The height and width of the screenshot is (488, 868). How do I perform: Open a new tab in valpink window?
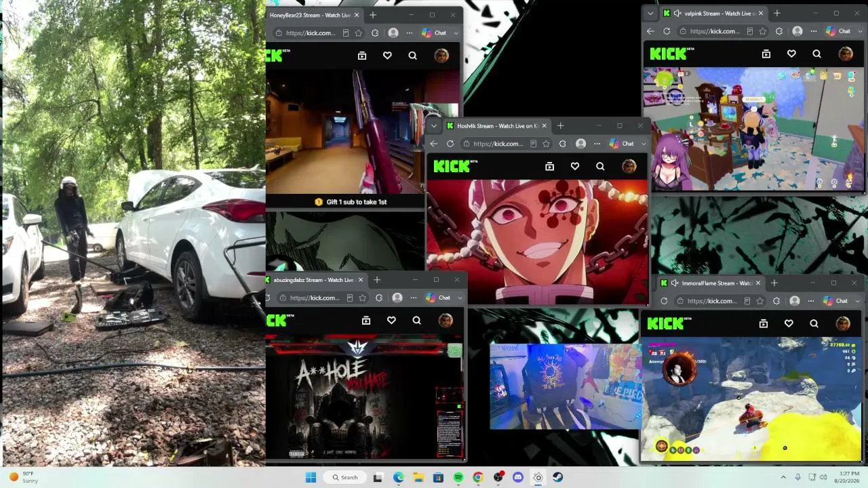tap(777, 14)
